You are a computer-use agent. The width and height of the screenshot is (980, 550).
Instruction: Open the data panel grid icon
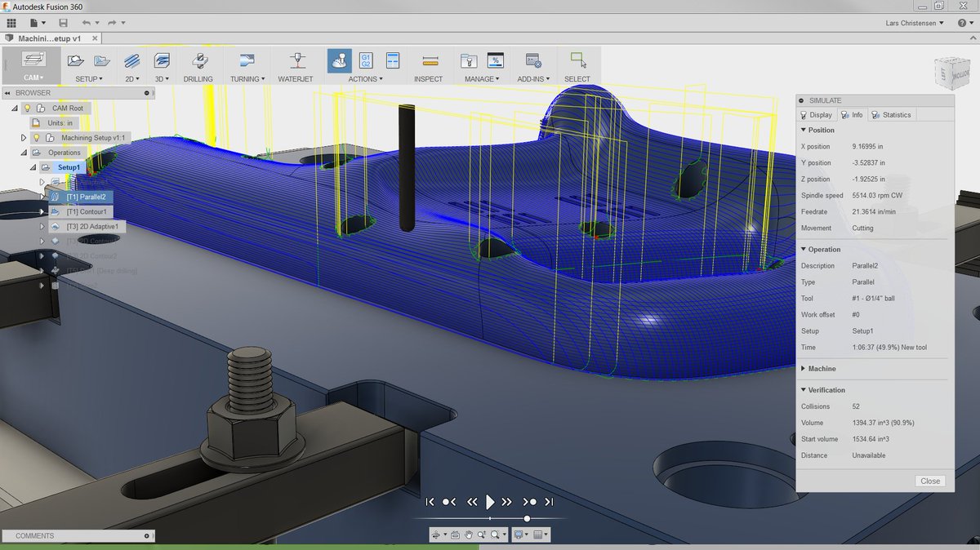coord(11,23)
